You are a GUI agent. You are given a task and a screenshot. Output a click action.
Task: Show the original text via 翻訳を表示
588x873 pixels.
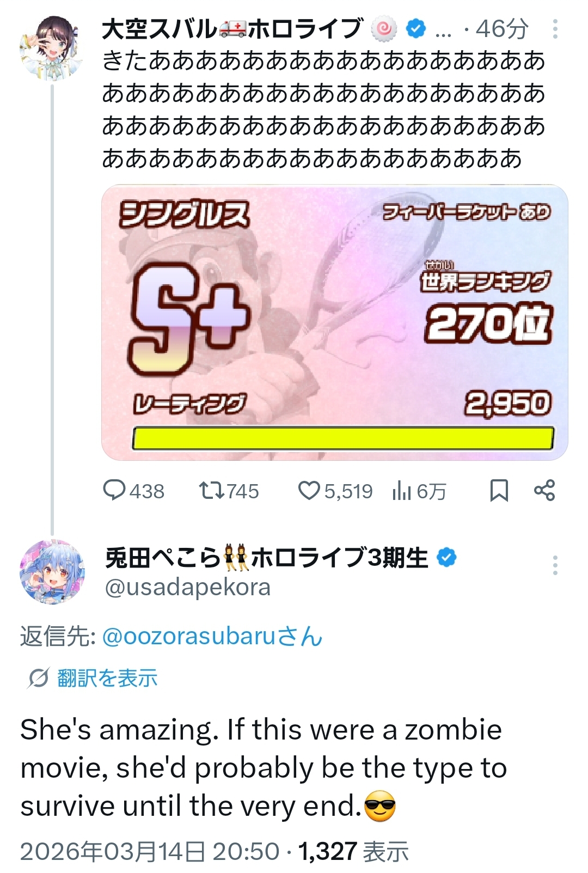click(x=107, y=678)
